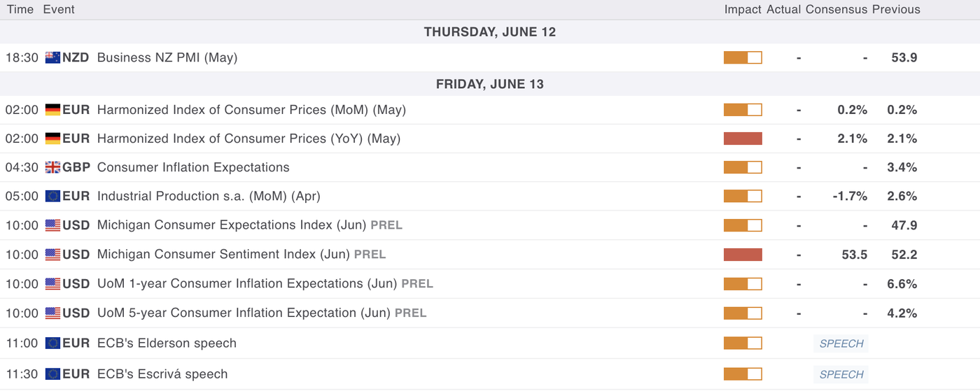The image size is (980, 391).
Task: Open ECB's Escrivá speech event
Action: 162,374
